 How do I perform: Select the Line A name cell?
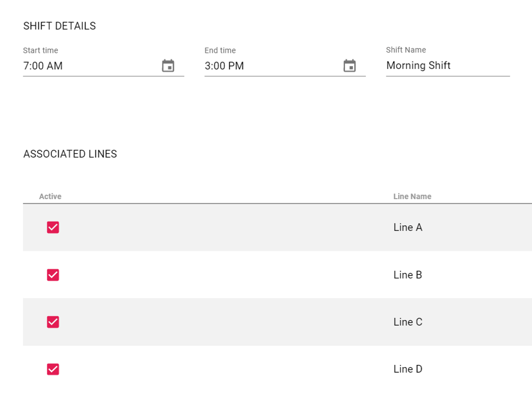tap(408, 227)
